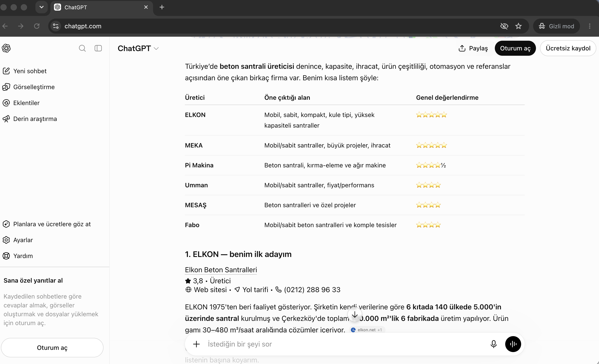Viewport: 599px width, 364px height.
Task: Reload the page with refresh icon
Action: (x=37, y=26)
